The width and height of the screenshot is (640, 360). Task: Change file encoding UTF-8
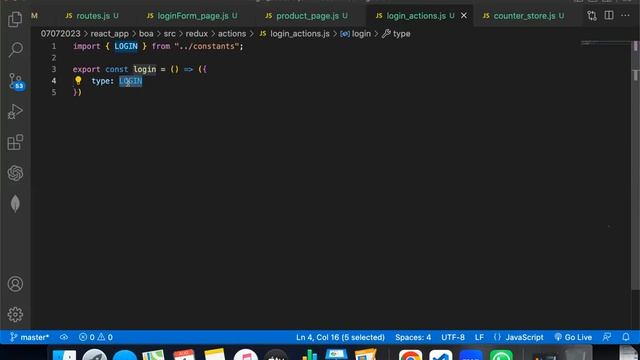pos(453,337)
